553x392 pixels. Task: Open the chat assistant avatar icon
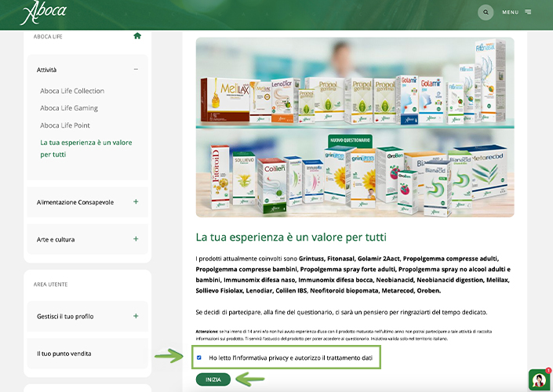click(x=539, y=379)
